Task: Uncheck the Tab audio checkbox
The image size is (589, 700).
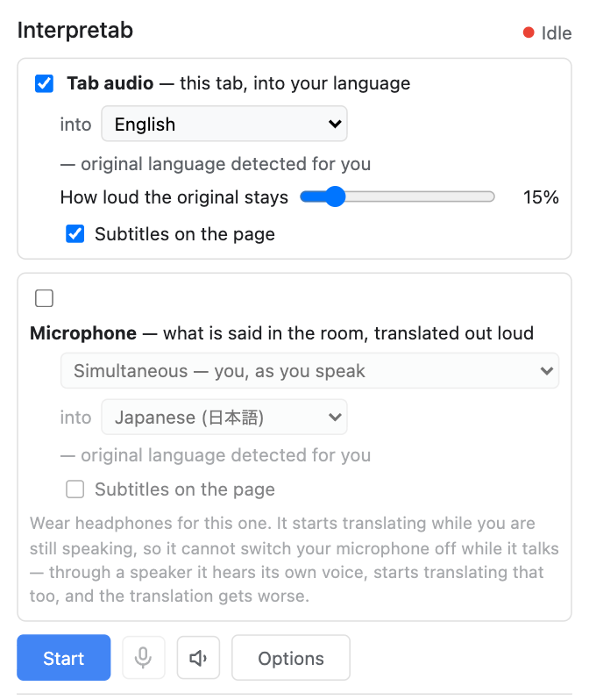Action: [x=44, y=83]
